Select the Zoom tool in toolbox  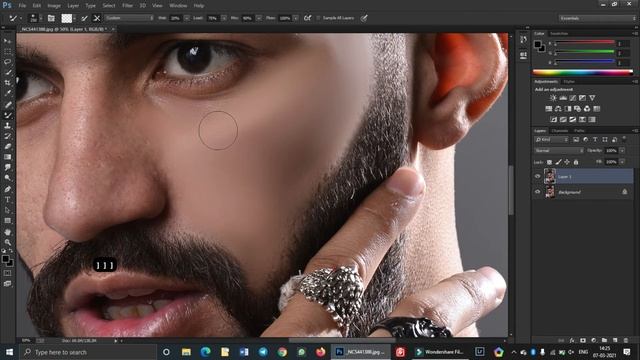tap(7, 242)
